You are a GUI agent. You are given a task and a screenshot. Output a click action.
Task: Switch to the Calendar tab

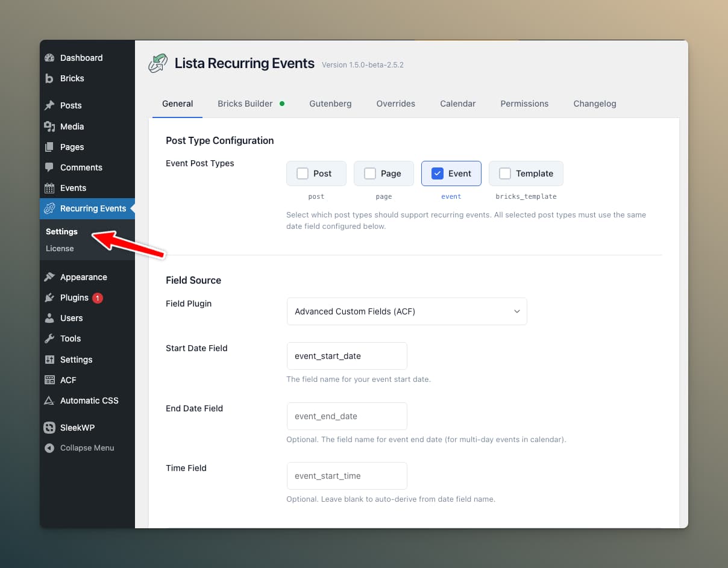coord(457,104)
